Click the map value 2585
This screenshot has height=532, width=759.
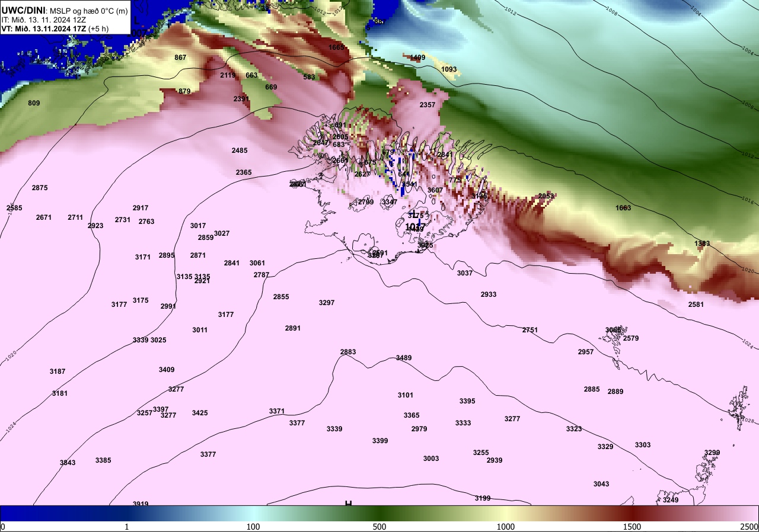point(14,208)
